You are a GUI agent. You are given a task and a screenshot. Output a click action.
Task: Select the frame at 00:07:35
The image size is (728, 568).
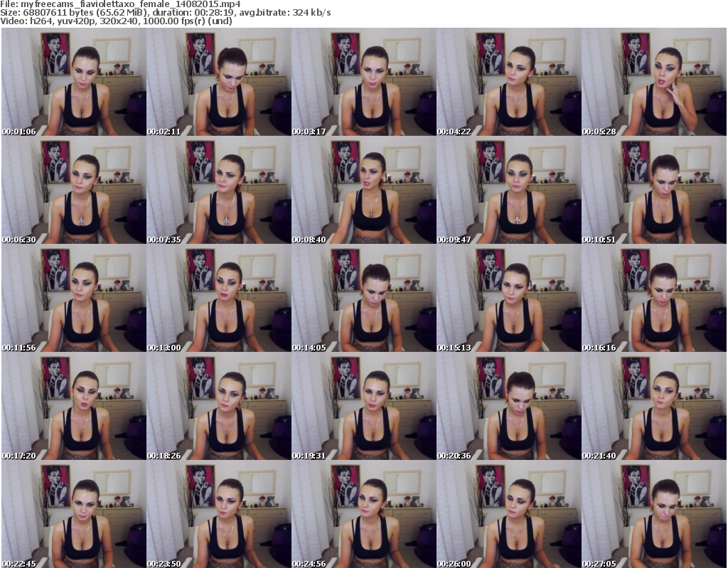pos(219,190)
